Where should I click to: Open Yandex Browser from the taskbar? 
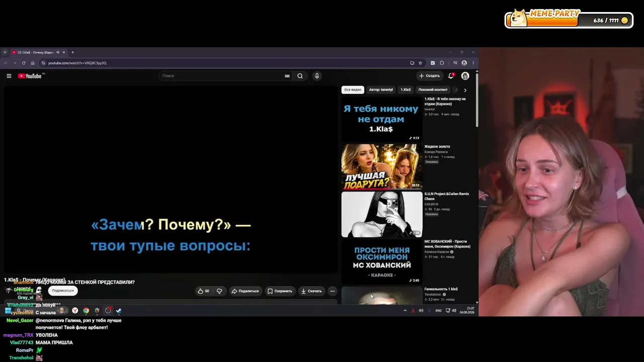click(75, 311)
